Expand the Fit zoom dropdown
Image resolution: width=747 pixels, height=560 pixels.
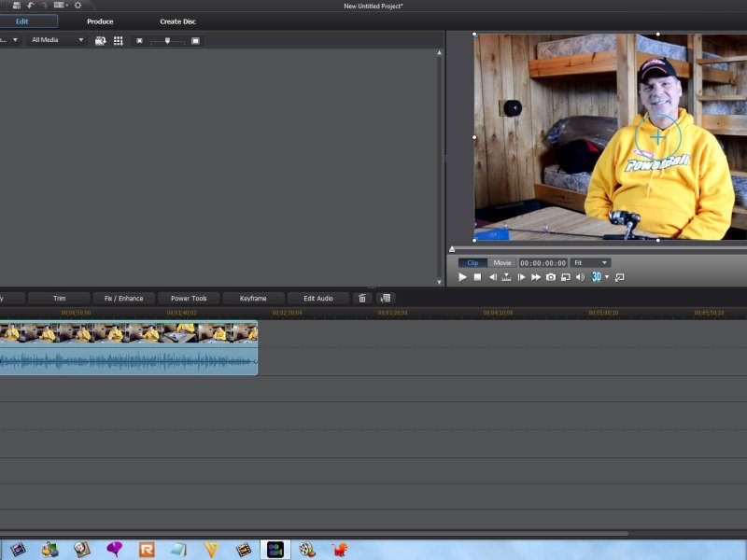point(591,263)
